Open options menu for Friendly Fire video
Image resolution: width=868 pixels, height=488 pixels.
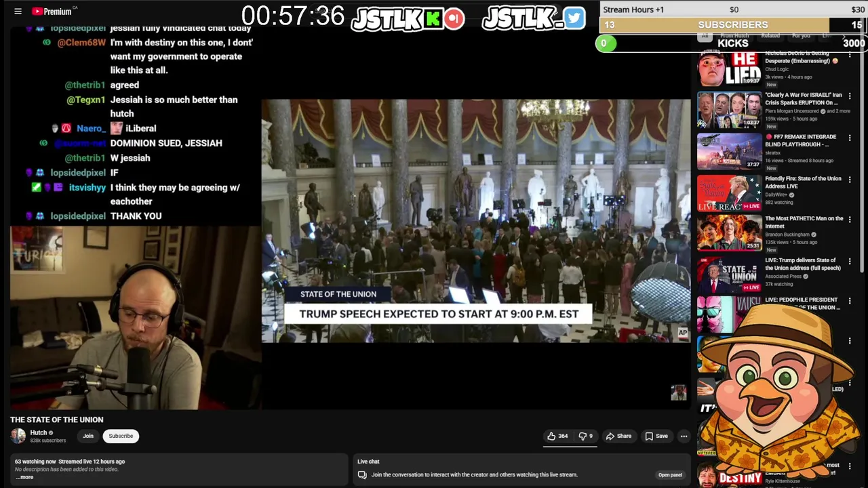pyautogui.click(x=850, y=180)
